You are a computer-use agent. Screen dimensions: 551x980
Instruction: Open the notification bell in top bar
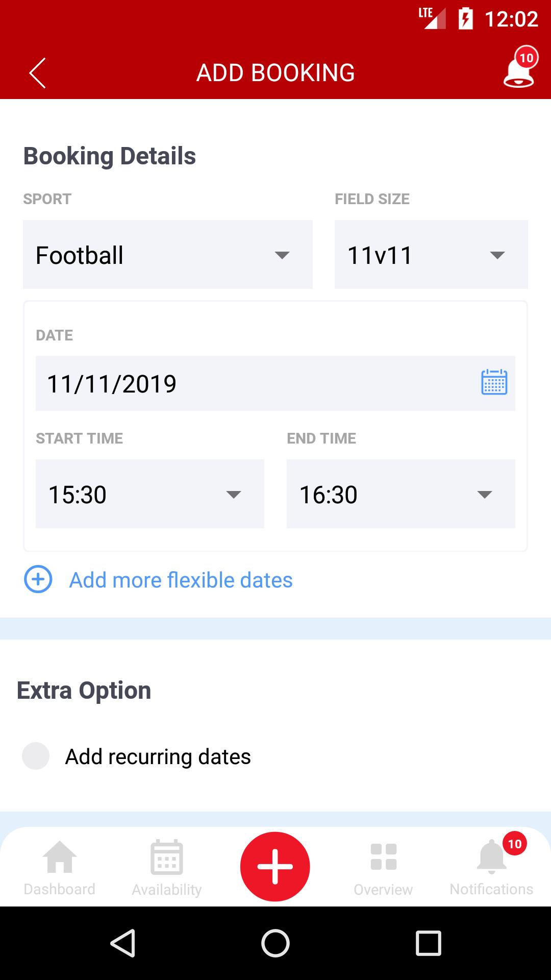click(519, 67)
